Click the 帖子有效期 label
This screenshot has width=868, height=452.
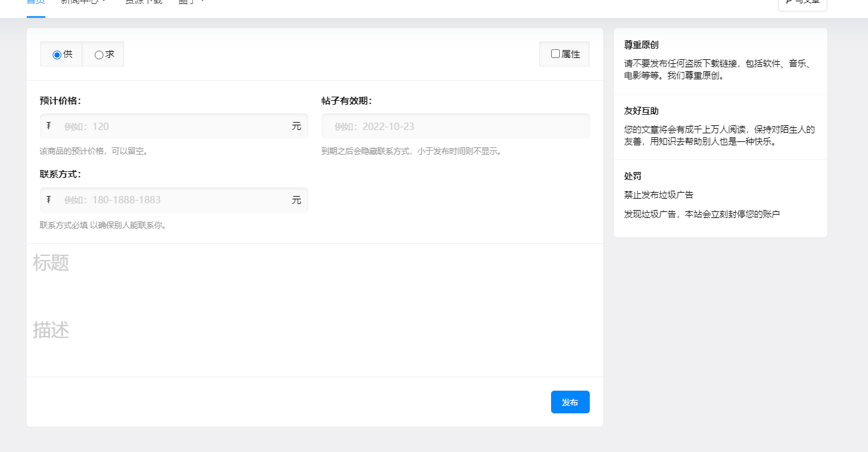pos(346,101)
